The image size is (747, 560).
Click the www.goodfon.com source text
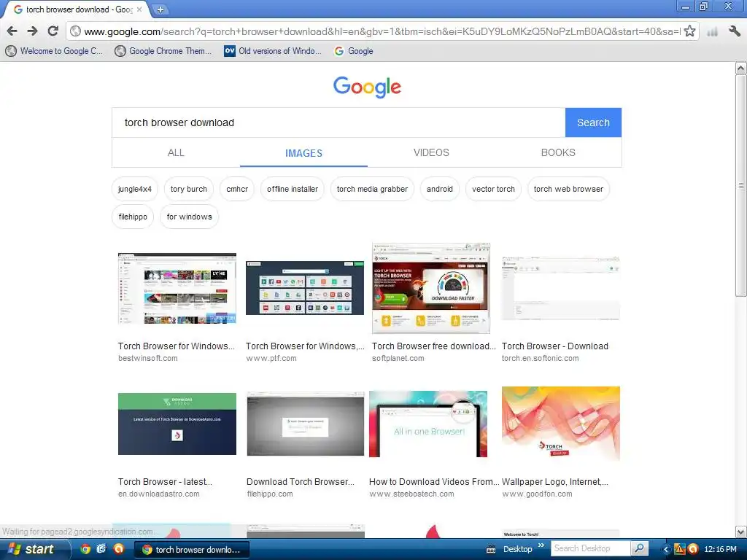point(537,494)
